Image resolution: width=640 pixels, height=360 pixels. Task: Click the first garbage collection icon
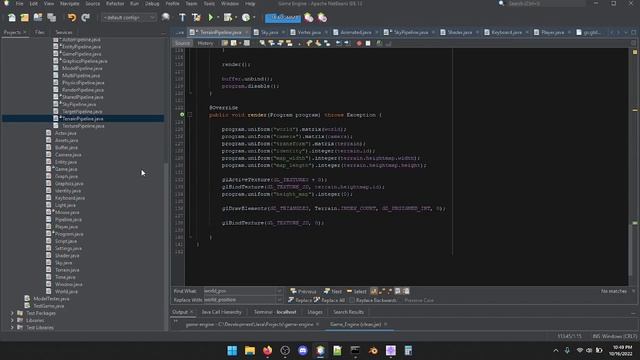309,18
